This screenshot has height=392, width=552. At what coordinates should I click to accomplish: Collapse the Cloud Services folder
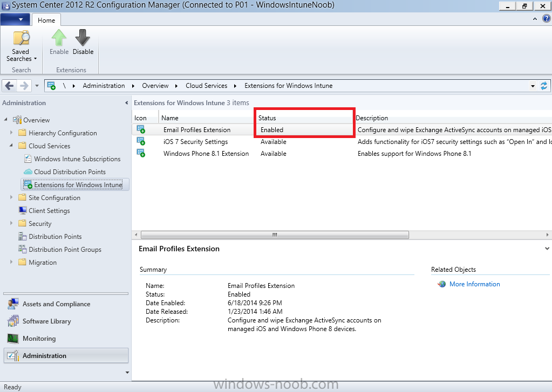click(11, 146)
